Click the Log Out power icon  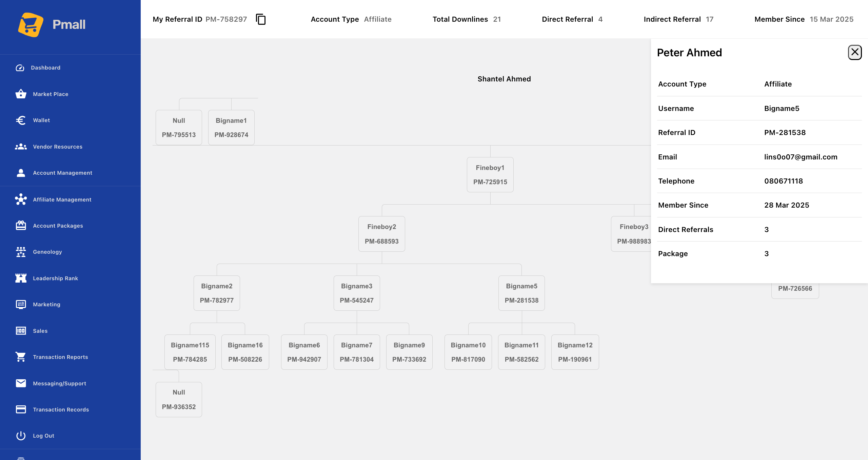click(x=21, y=436)
